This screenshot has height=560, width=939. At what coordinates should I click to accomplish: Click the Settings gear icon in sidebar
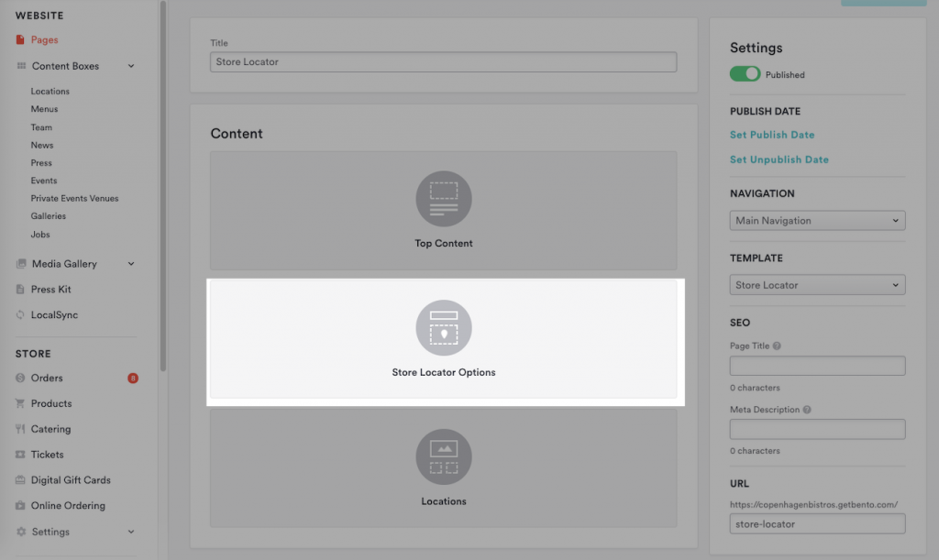click(21, 532)
